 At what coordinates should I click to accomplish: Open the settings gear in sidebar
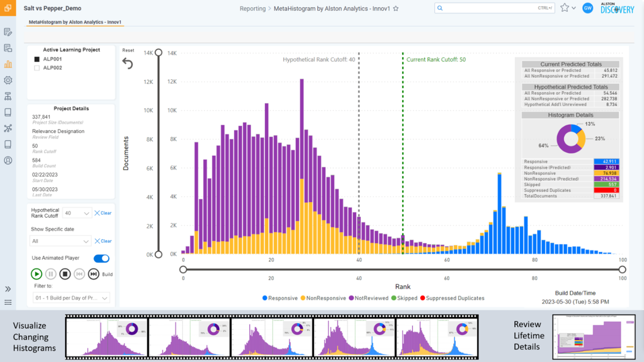pos(8,80)
